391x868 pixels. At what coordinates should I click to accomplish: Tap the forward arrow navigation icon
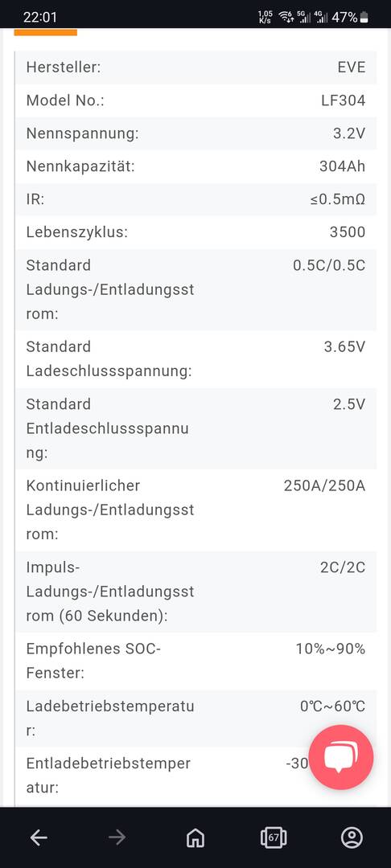(x=117, y=837)
